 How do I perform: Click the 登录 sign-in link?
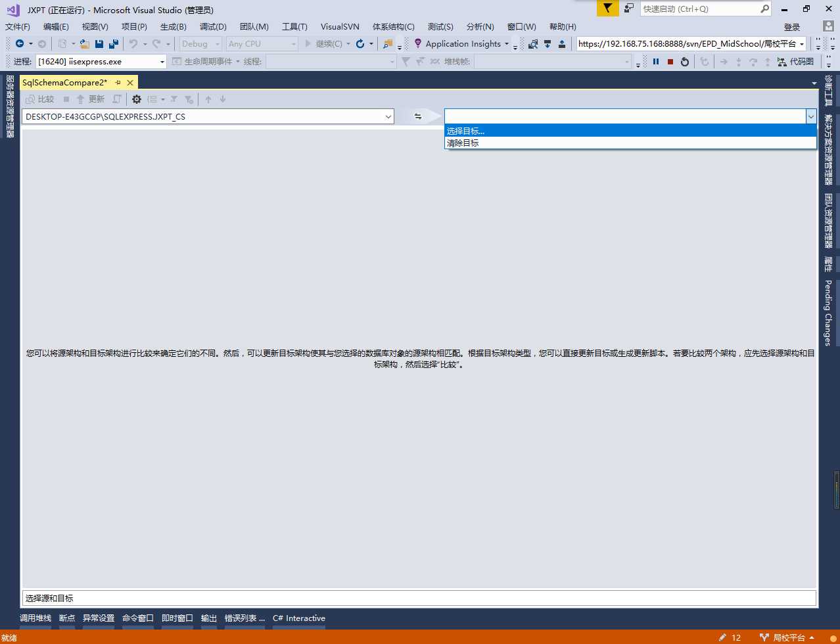click(x=792, y=27)
